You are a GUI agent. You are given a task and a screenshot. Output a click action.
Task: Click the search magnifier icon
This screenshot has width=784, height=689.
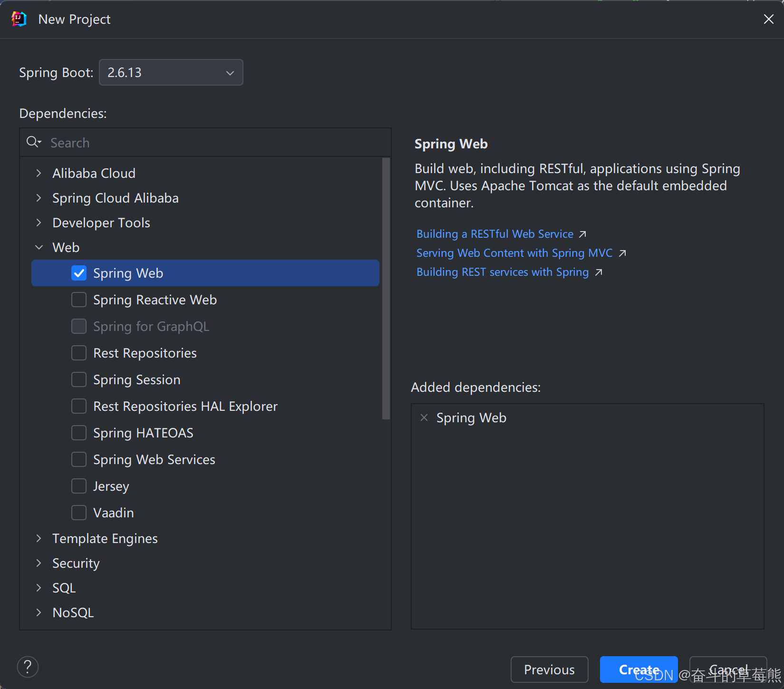point(34,142)
